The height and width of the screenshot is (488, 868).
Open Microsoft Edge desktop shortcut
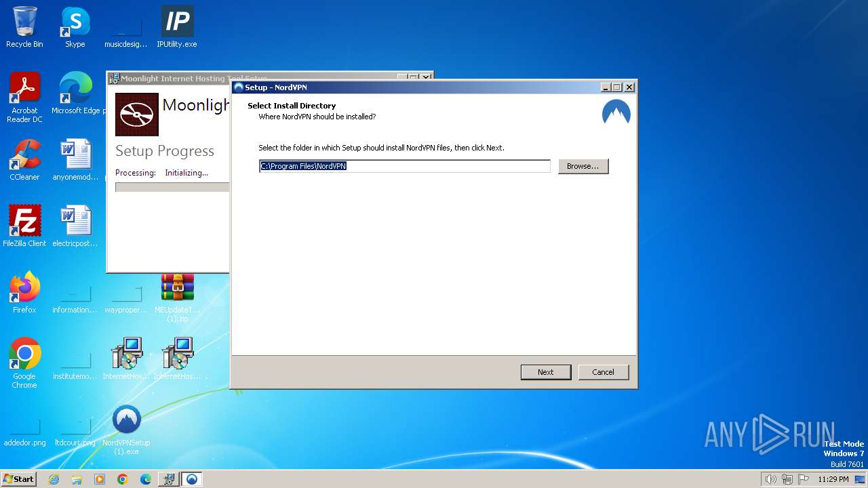[x=75, y=94]
